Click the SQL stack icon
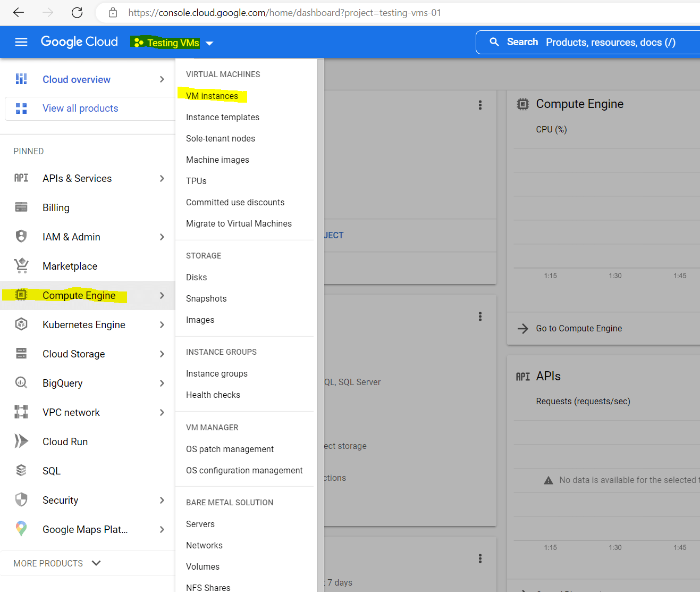The width and height of the screenshot is (700, 592). point(21,470)
